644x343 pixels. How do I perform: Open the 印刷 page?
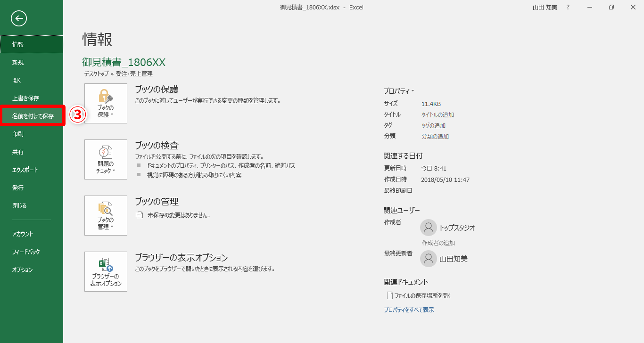pos(32,134)
